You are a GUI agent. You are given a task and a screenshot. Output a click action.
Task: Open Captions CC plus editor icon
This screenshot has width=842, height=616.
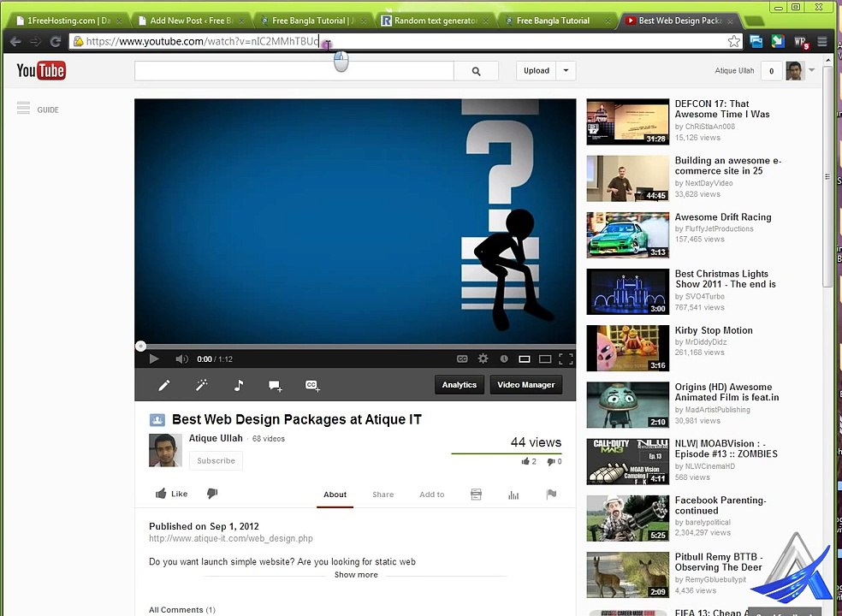(x=312, y=386)
